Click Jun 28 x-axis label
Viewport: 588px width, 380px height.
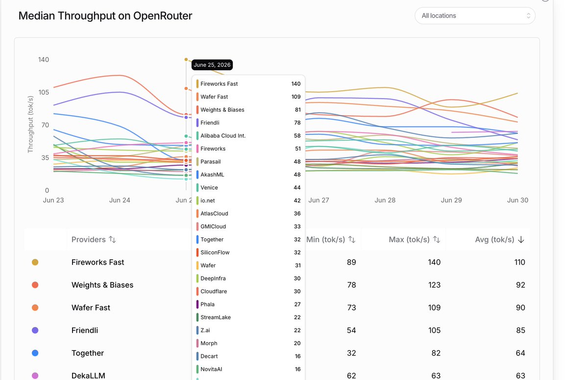coord(385,200)
